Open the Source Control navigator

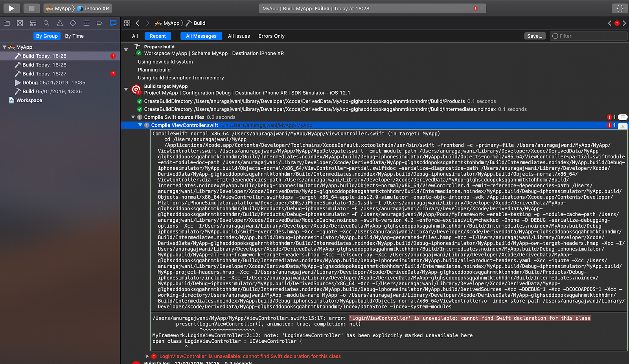[20, 23]
